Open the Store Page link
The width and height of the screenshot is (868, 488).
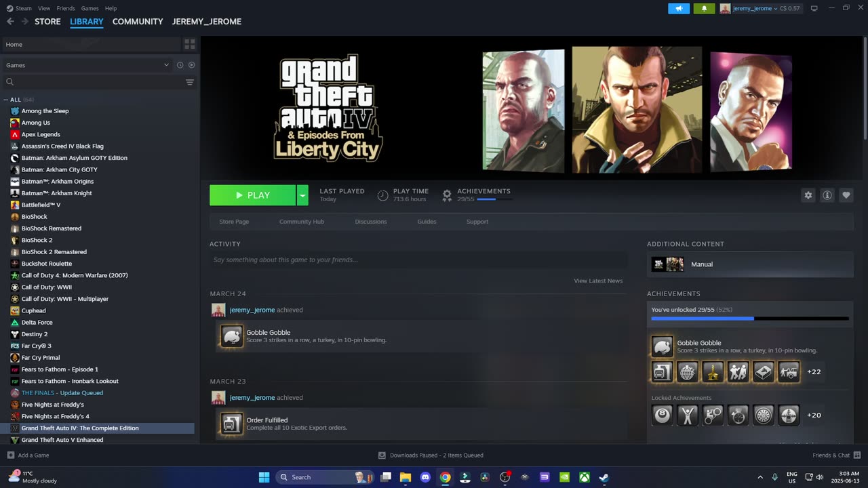pos(234,222)
